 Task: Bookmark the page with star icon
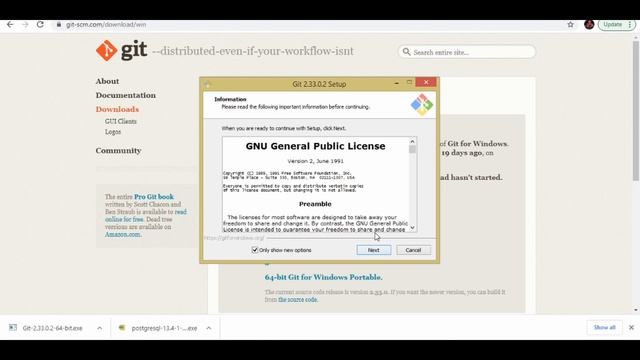tap(570, 24)
